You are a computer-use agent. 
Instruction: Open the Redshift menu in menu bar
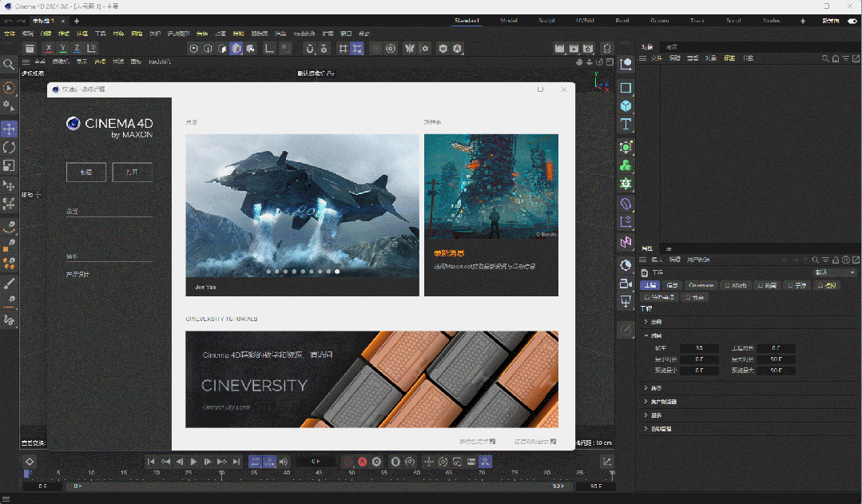[304, 34]
